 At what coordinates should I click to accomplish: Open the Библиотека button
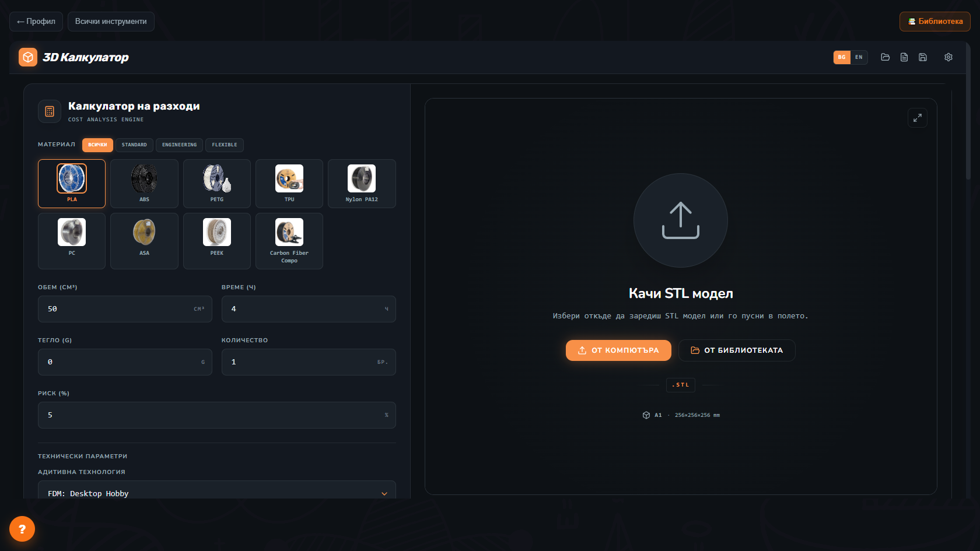(935, 22)
